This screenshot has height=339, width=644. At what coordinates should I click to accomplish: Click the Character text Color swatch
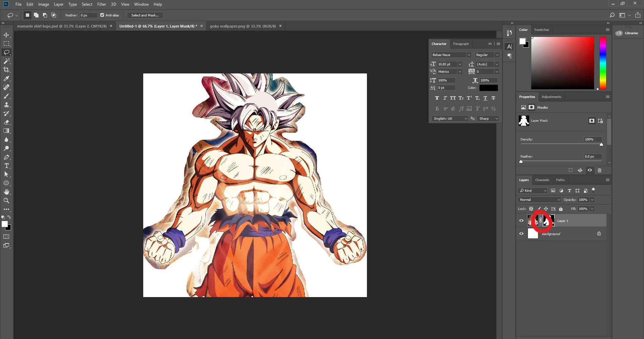[x=488, y=88]
